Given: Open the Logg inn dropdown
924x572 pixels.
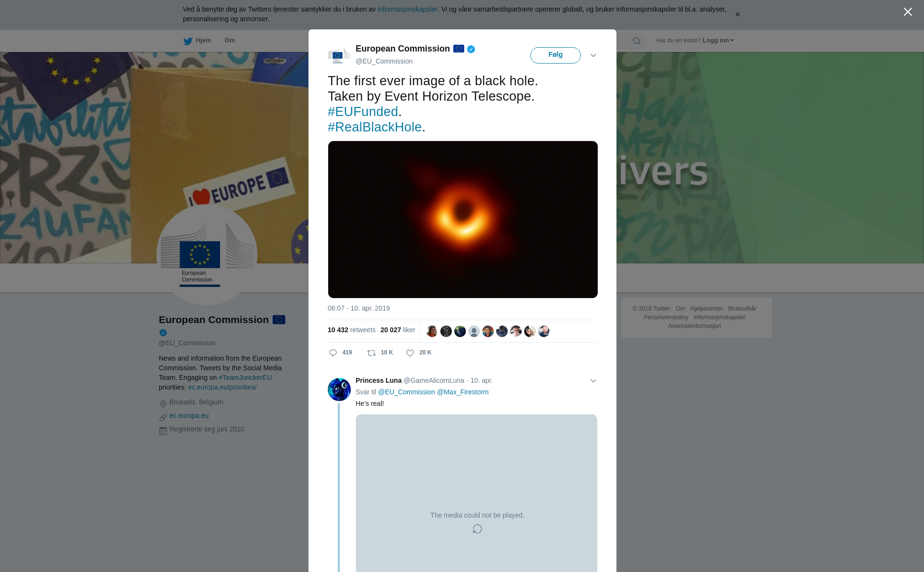Looking at the screenshot, I should [718, 40].
